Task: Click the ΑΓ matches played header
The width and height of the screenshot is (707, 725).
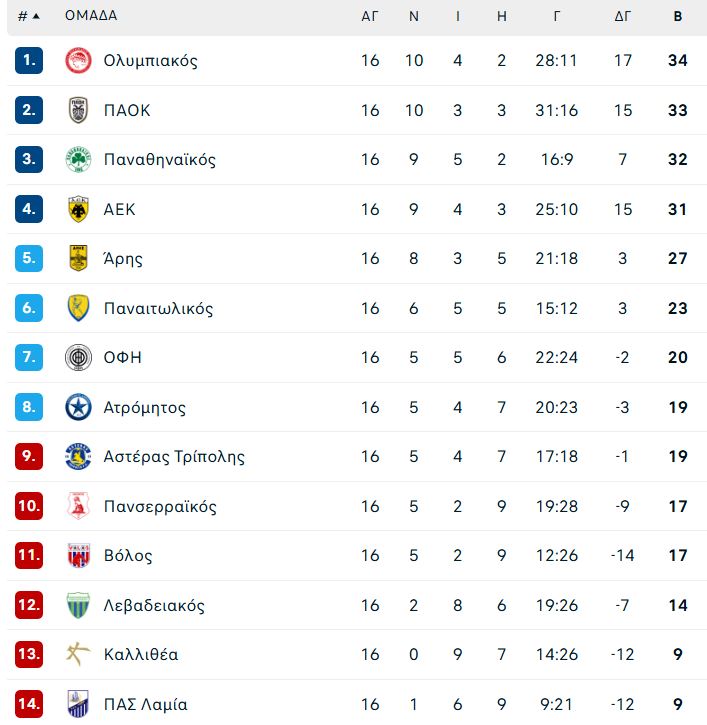Action: (x=369, y=16)
